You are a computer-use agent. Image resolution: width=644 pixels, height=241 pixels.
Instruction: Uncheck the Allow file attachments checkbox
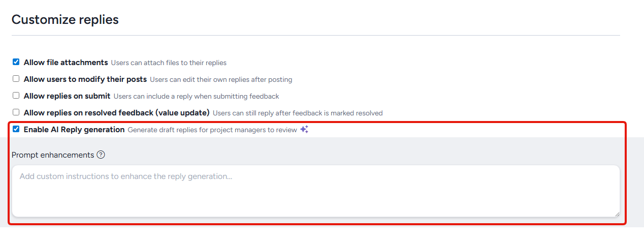[x=16, y=62]
